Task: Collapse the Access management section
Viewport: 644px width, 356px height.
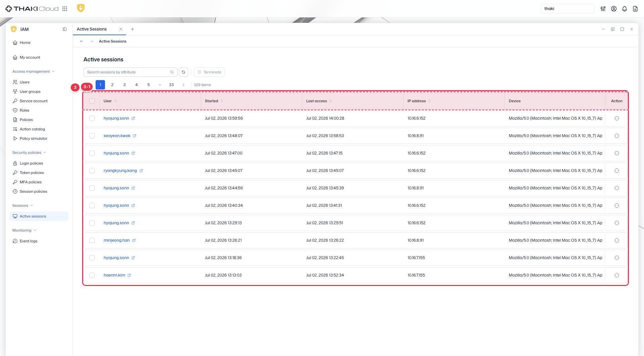Action: click(x=34, y=71)
